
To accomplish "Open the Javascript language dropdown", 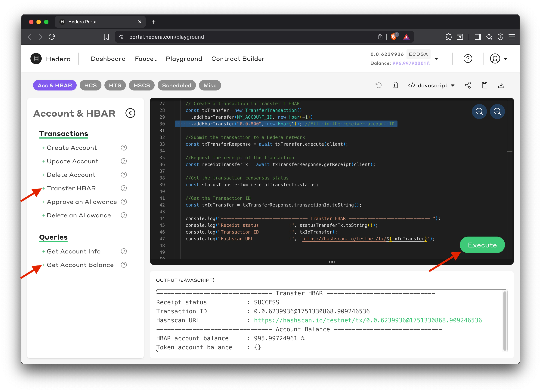I will pos(431,85).
